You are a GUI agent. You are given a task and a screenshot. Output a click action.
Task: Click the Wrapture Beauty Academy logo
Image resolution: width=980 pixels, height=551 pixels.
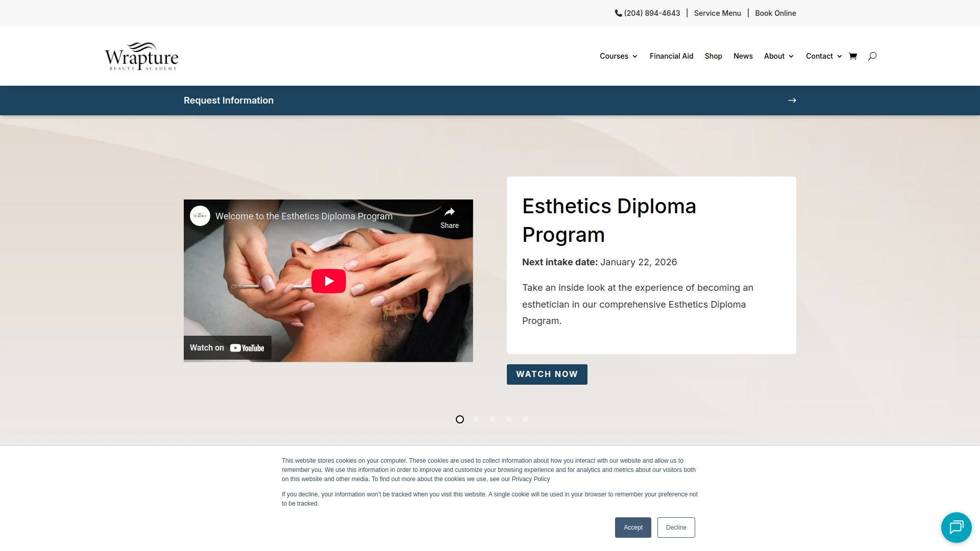[141, 56]
